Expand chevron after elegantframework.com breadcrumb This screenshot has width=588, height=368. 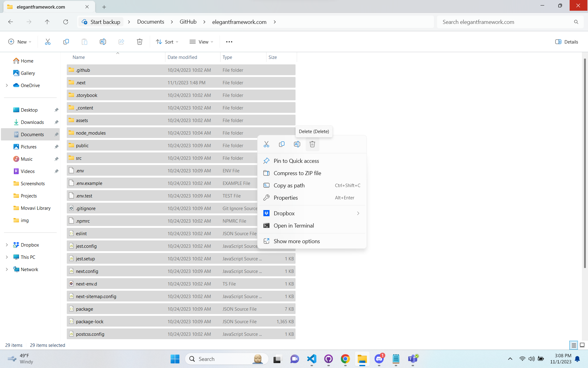tap(275, 22)
